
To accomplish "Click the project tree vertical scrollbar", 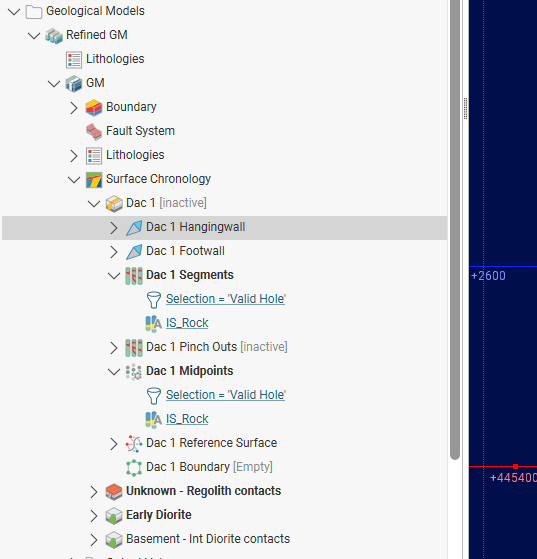I will click(x=455, y=230).
